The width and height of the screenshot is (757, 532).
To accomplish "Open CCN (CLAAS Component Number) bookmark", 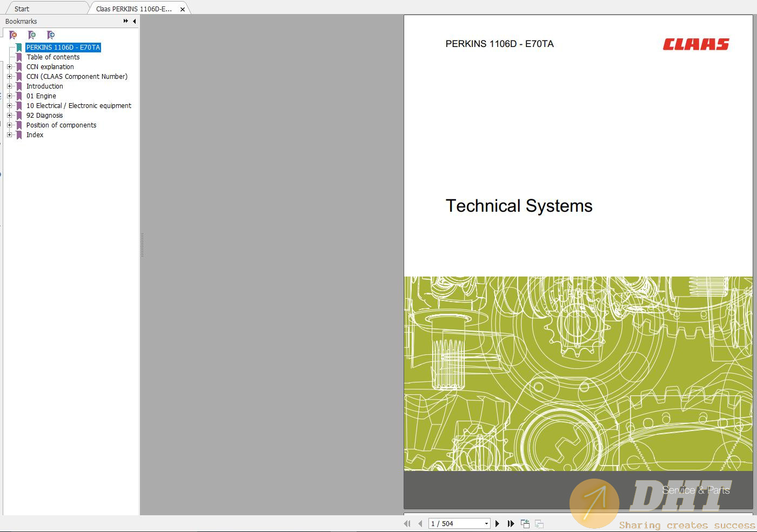I will pos(77,77).
